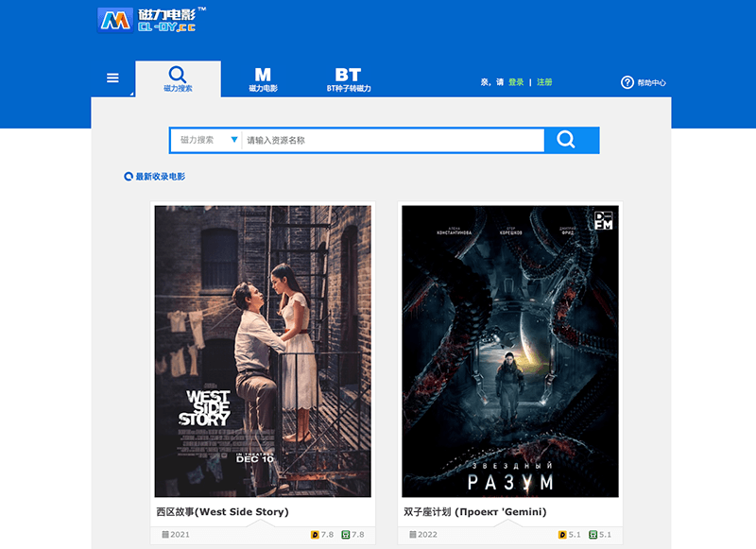Click the year text 2022

pyautogui.click(x=427, y=535)
